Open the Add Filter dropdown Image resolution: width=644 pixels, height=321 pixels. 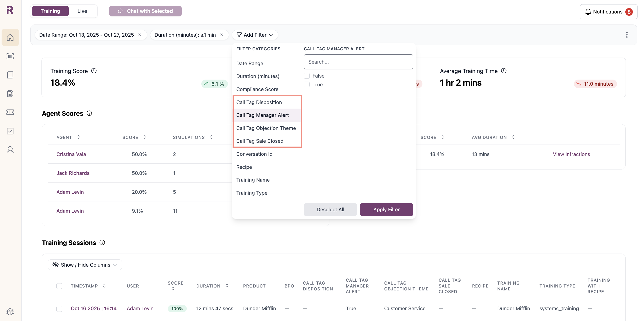[255, 35]
